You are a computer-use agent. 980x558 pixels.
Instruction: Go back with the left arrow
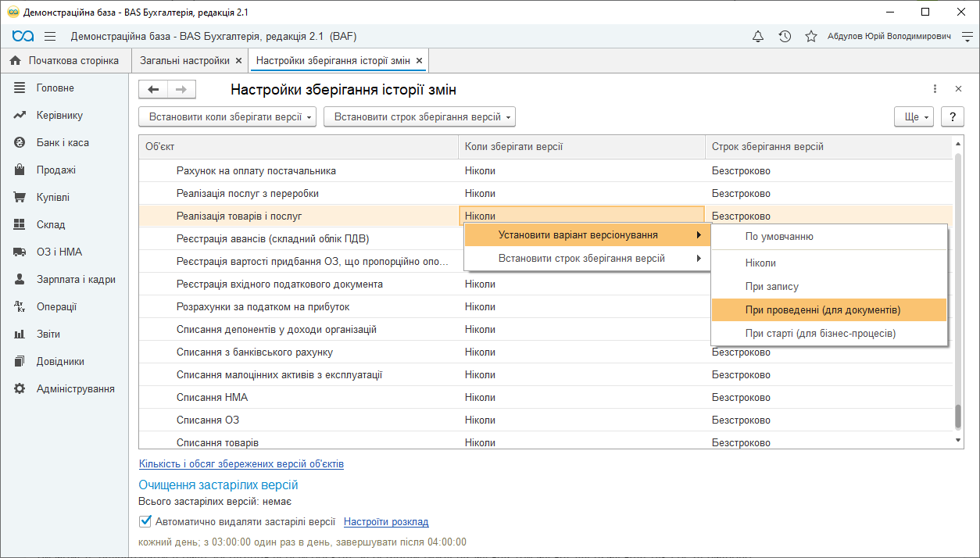(153, 90)
